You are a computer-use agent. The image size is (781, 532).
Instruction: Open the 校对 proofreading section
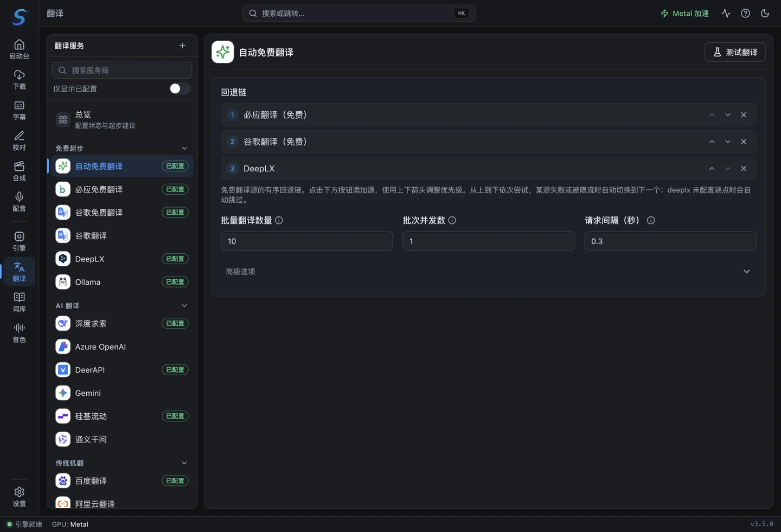[19, 140]
